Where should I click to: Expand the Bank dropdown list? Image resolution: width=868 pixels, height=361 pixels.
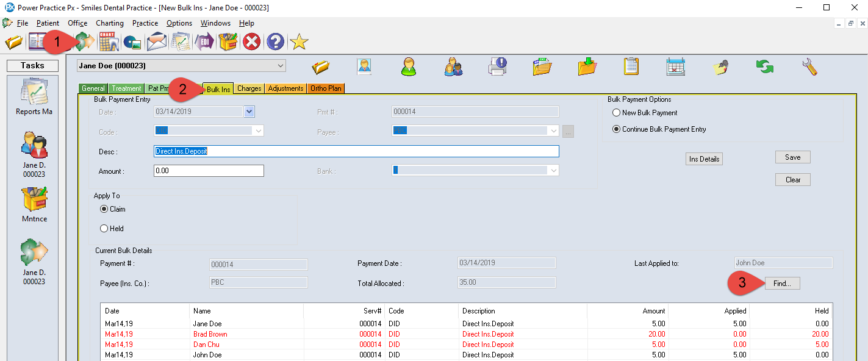coord(553,171)
